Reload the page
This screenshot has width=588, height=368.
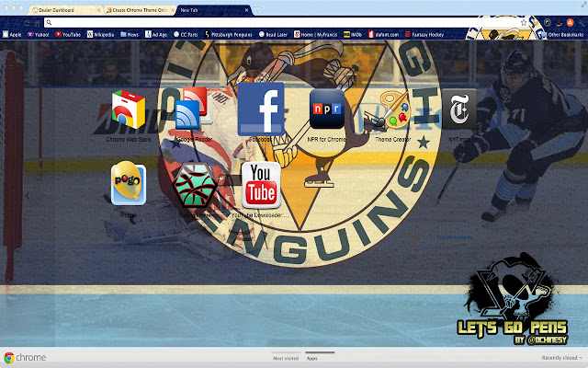click(x=27, y=23)
